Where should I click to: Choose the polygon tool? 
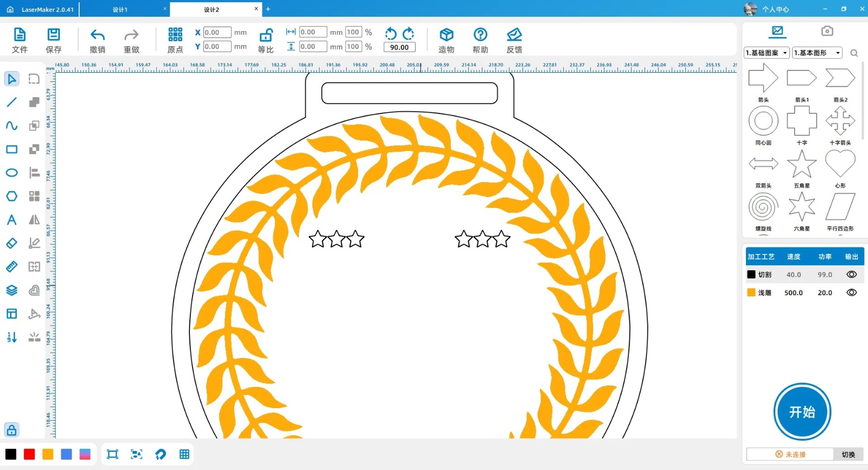tap(11, 196)
